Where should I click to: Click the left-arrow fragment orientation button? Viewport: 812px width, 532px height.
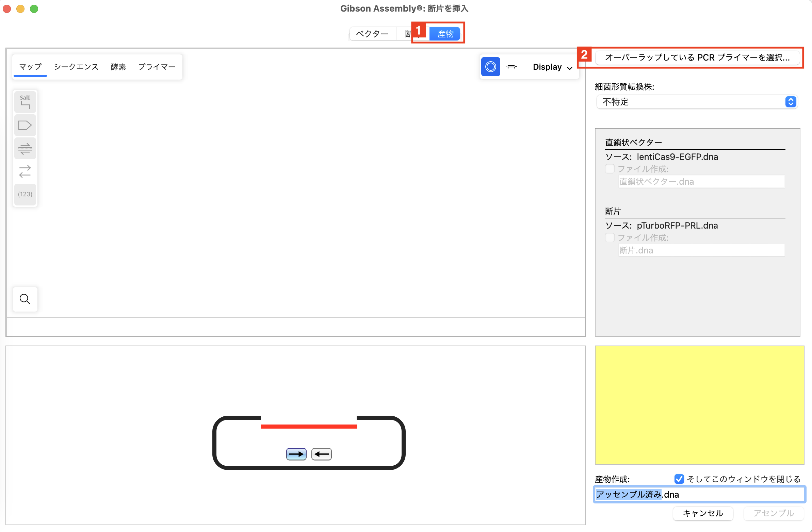point(321,454)
